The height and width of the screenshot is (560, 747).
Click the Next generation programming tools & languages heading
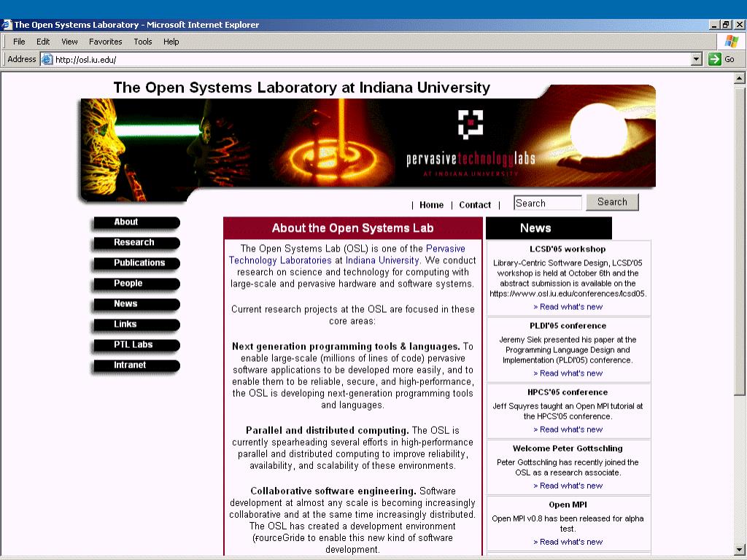pos(346,346)
